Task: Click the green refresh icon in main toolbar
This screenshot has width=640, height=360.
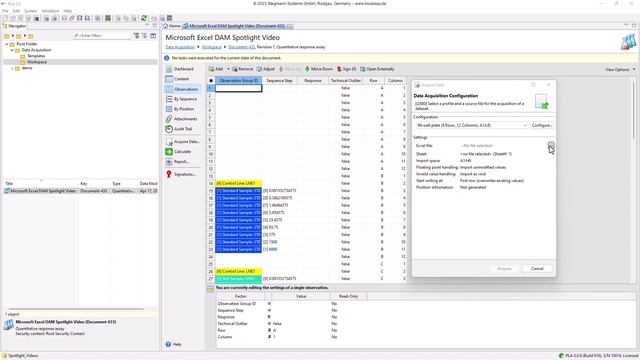Action: pyautogui.click(x=144, y=18)
